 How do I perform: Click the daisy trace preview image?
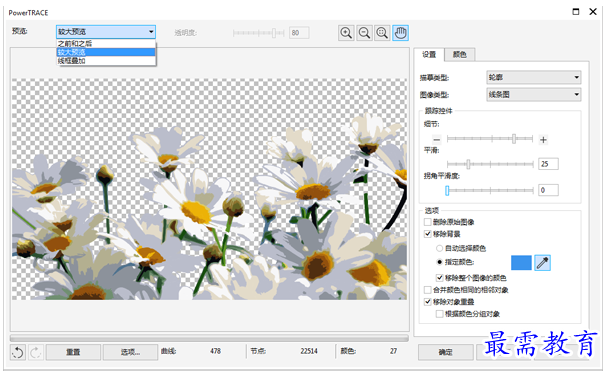pyautogui.click(x=209, y=189)
